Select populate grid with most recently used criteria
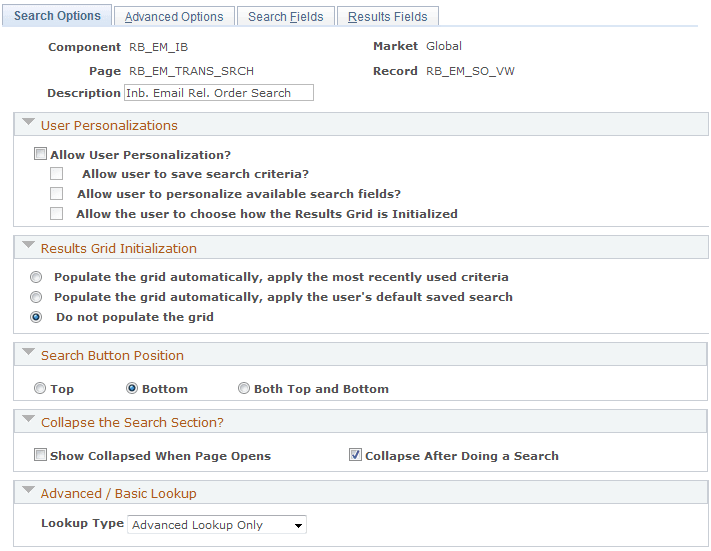 36,277
